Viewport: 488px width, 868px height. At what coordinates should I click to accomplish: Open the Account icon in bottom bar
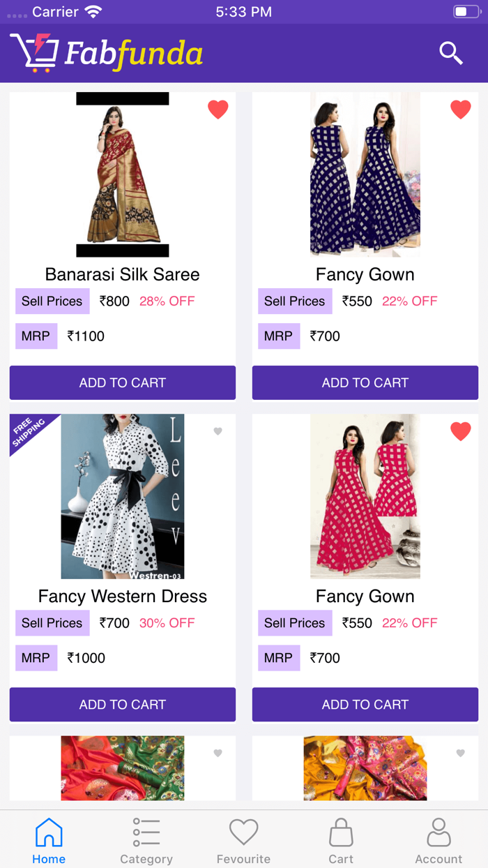439,832
